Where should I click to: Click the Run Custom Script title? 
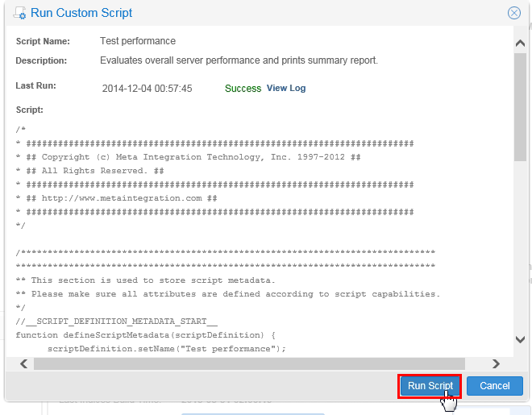click(81, 13)
